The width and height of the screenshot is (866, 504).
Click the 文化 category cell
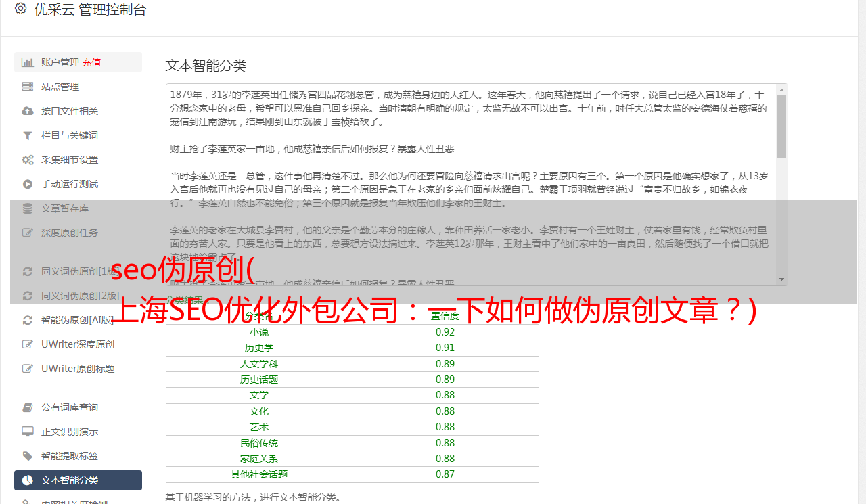pos(259,411)
